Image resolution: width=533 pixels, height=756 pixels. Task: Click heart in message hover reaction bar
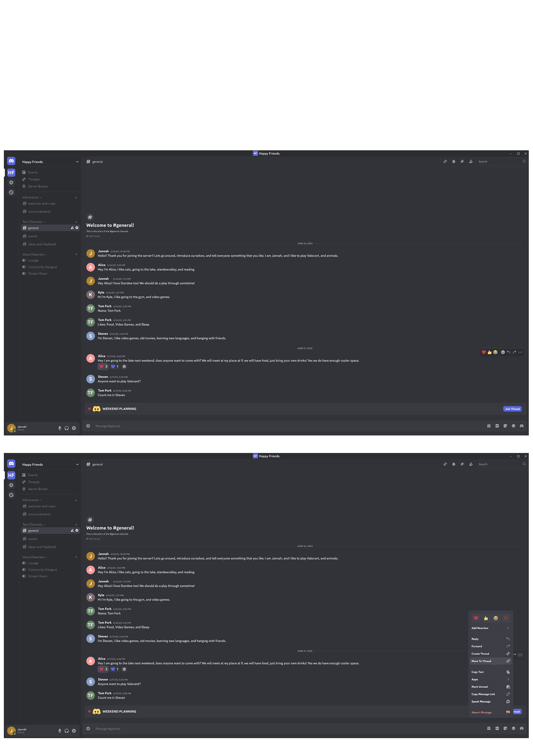[484, 352]
